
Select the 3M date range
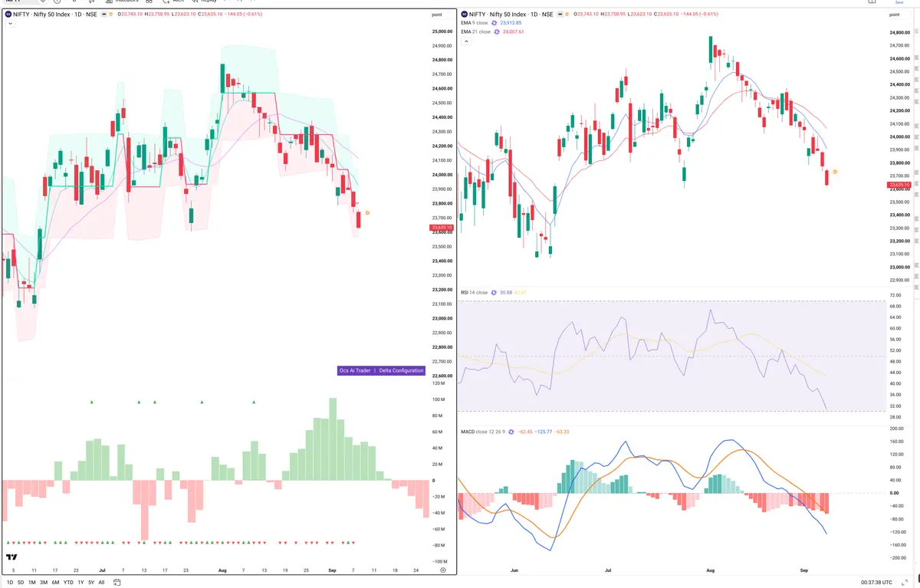(x=44, y=583)
